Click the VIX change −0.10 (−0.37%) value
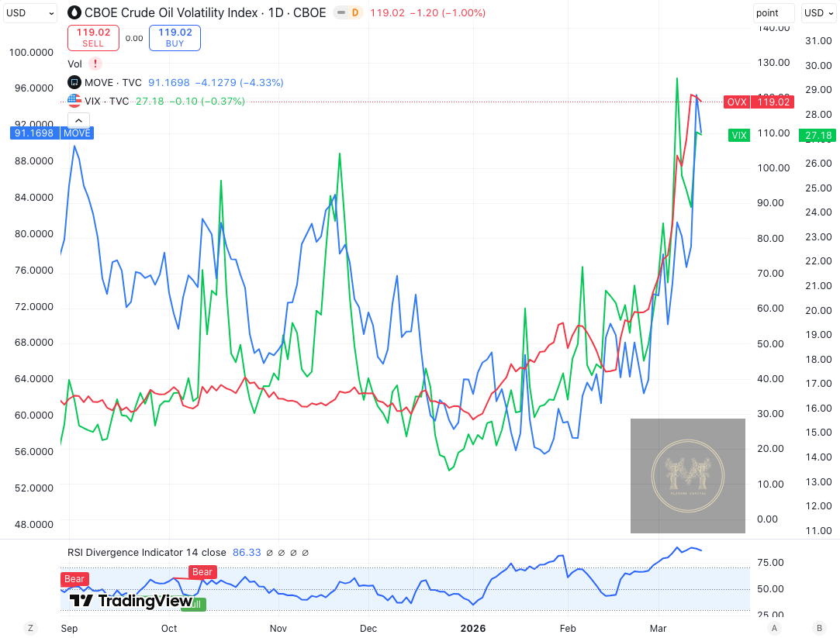This screenshot has height=638, width=840. pos(208,101)
